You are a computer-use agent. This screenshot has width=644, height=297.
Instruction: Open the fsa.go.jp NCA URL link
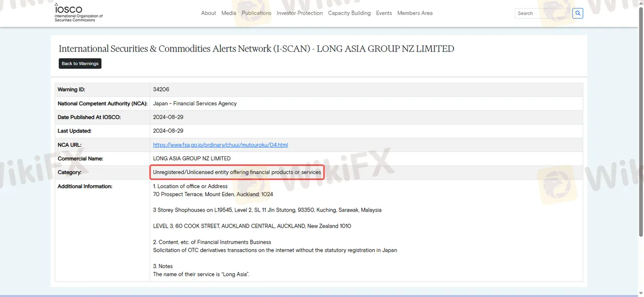(x=220, y=145)
